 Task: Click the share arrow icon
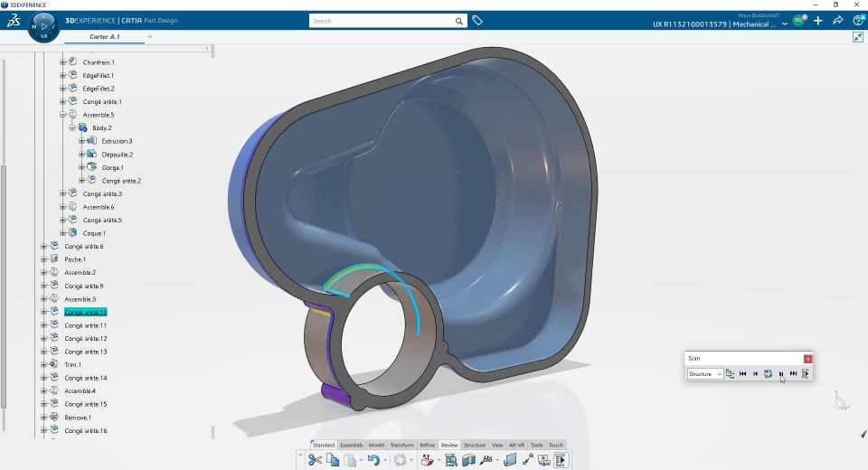coord(837,21)
